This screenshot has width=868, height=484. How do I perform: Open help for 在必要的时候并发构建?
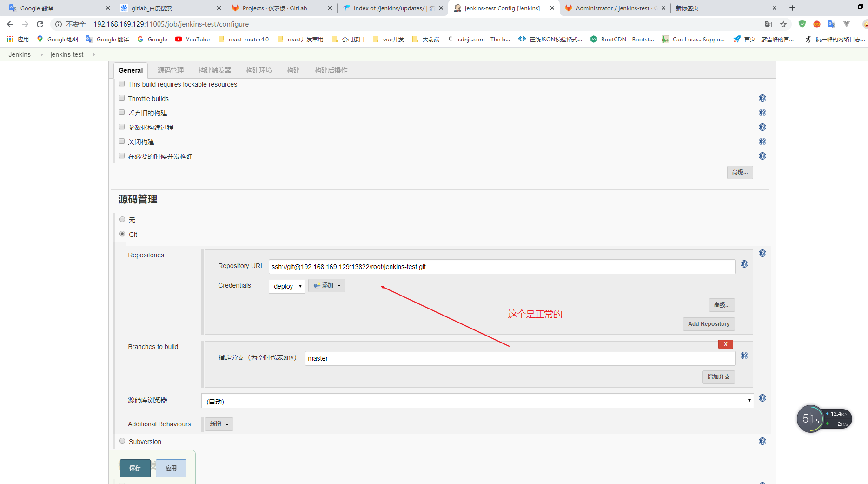click(x=762, y=156)
